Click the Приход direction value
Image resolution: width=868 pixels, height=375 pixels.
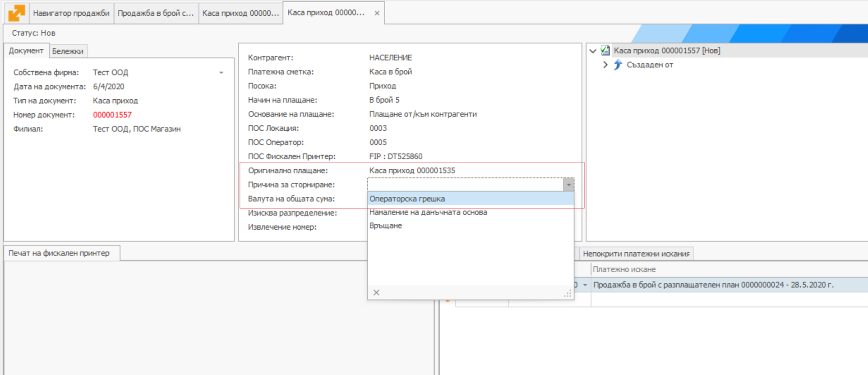tap(383, 86)
